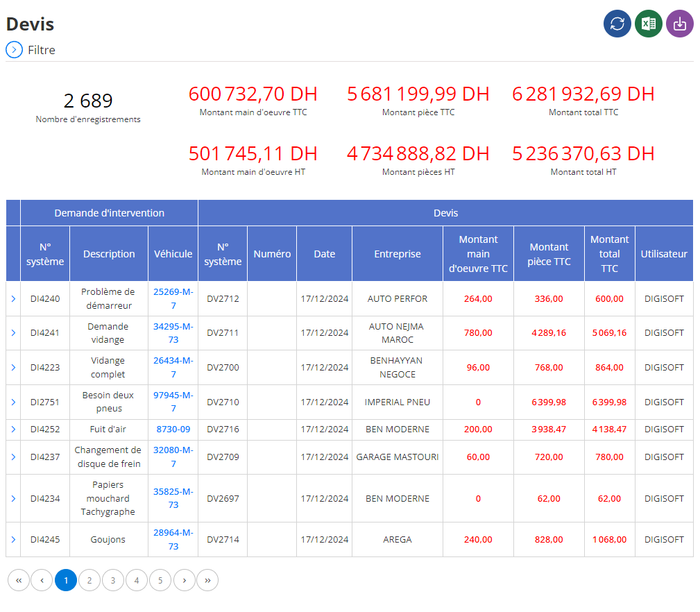Open vehicle link 28964-M-73

point(173,540)
